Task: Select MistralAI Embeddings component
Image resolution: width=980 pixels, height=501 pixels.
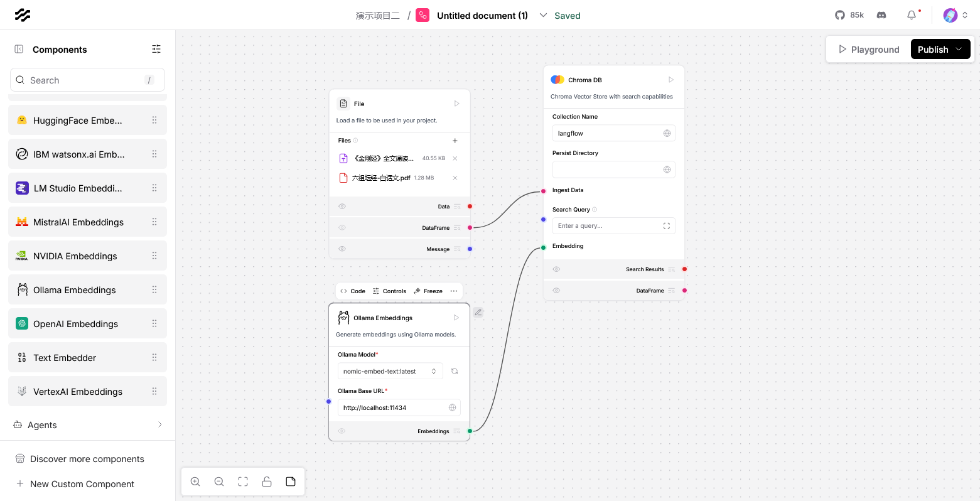Action: [87, 222]
